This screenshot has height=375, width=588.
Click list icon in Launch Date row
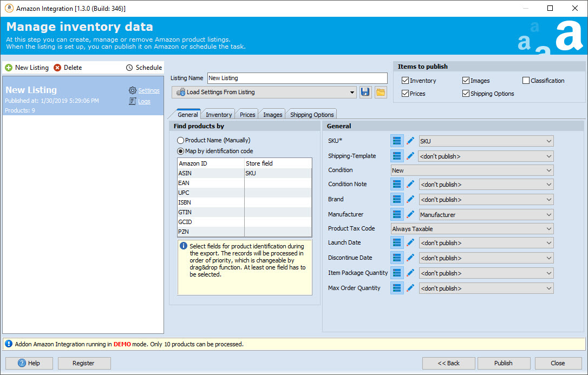coord(397,243)
